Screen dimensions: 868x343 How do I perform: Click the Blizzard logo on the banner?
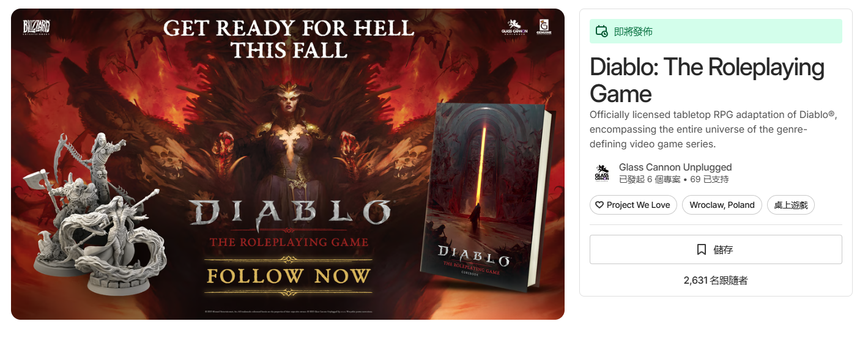pyautogui.click(x=36, y=28)
